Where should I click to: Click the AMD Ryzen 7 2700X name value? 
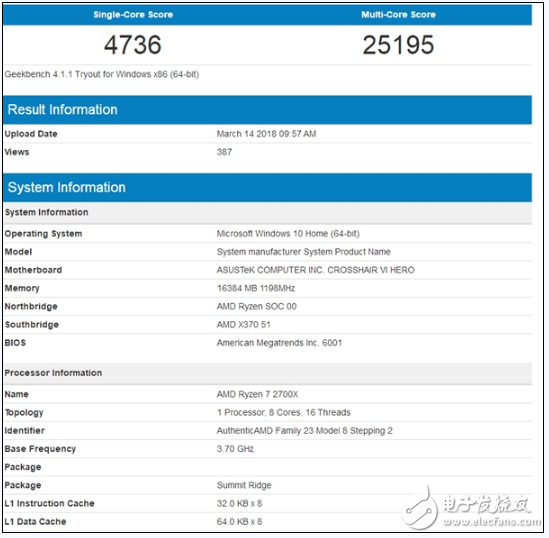click(x=257, y=394)
